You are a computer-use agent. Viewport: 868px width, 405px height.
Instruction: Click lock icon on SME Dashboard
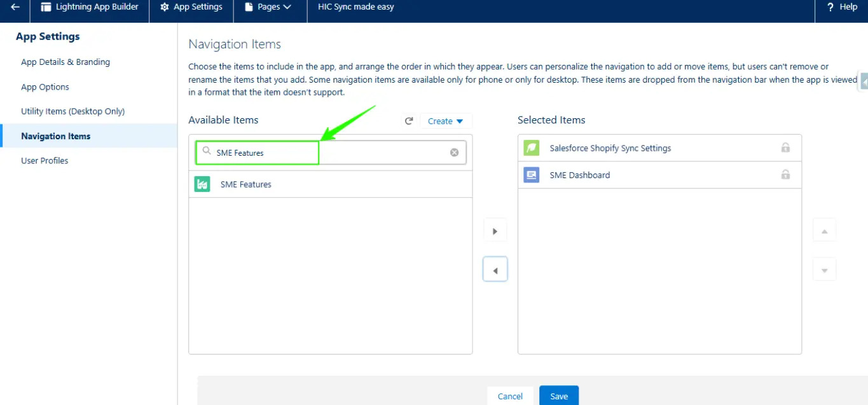(x=785, y=174)
